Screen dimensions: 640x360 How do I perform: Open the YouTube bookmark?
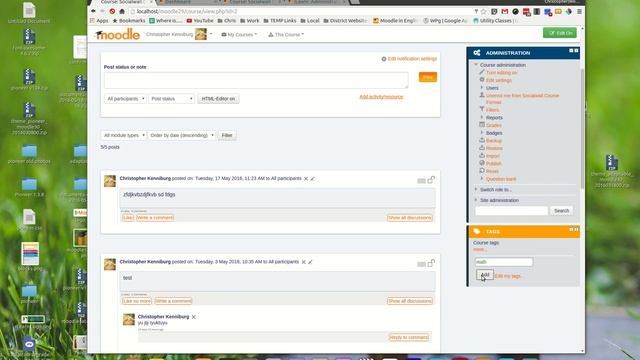point(200,20)
